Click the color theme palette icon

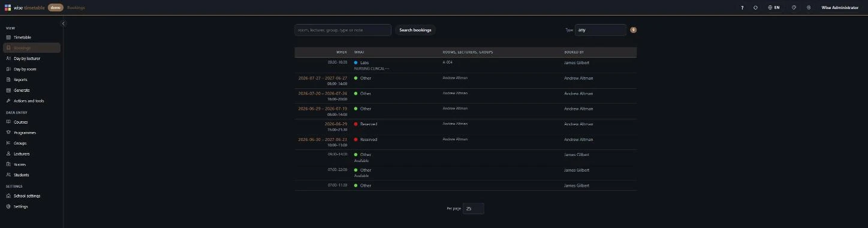pyautogui.click(x=794, y=8)
